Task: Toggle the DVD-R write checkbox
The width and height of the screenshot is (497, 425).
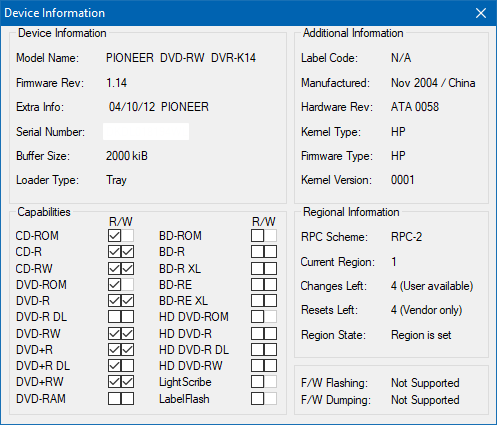Action: [127, 301]
